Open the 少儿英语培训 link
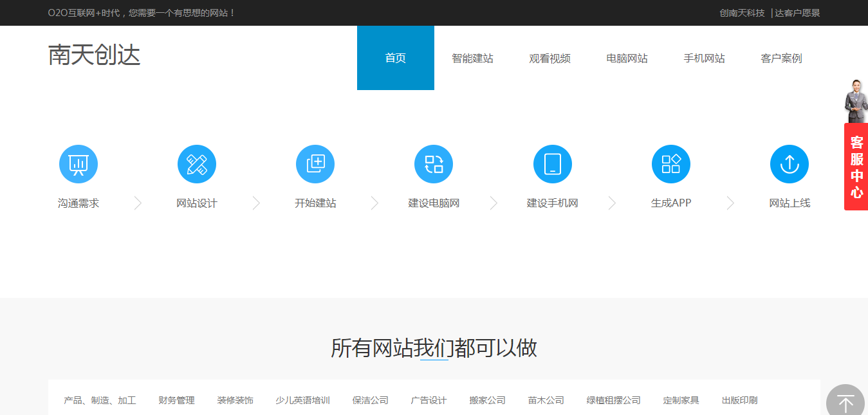The height and width of the screenshot is (415, 868). tap(302, 400)
